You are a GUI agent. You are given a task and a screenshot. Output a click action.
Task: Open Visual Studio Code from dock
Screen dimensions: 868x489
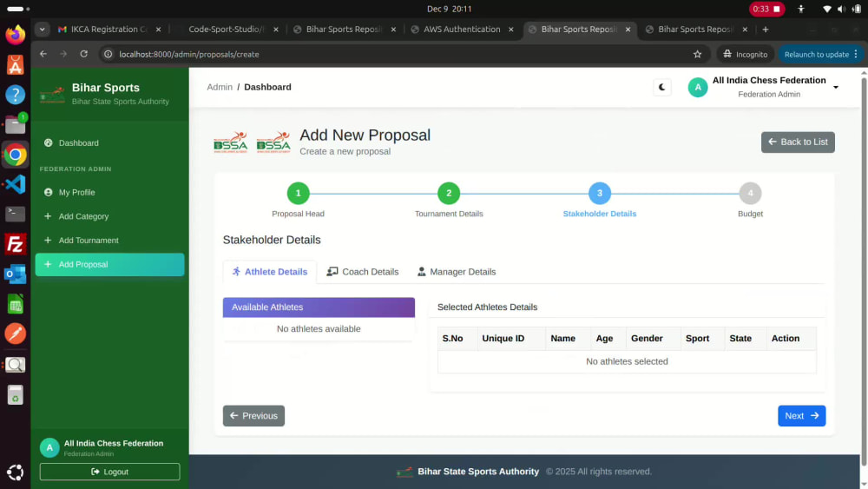[x=16, y=184]
